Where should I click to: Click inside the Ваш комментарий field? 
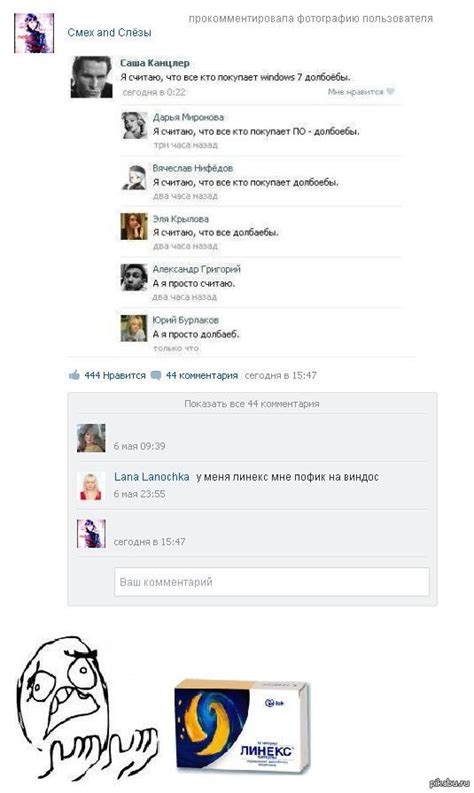(272, 582)
